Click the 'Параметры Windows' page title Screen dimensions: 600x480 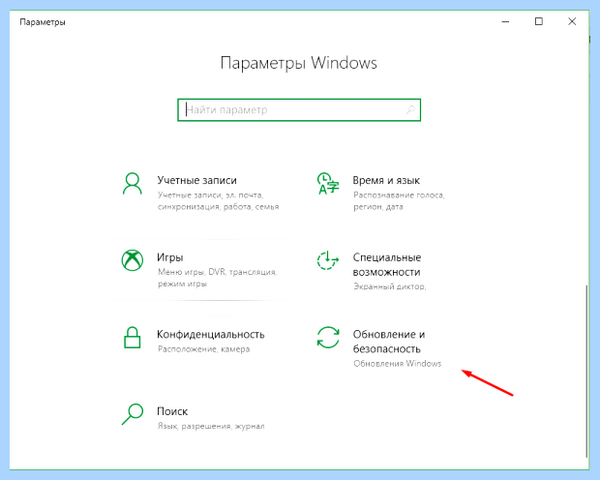(x=298, y=63)
